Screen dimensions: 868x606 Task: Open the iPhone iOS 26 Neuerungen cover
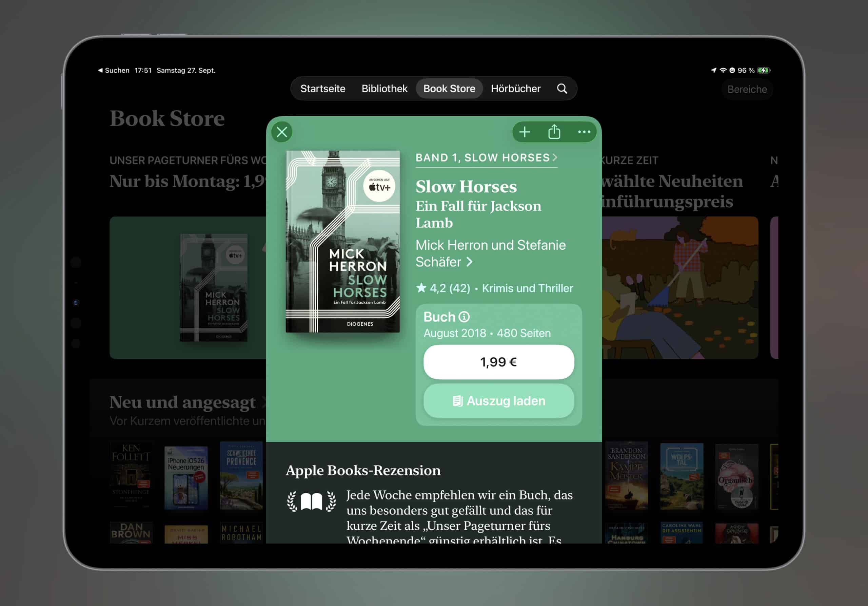(x=186, y=477)
